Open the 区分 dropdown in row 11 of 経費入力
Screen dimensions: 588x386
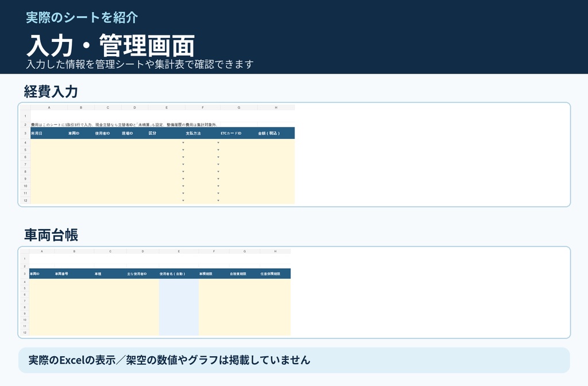(x=183, y=194)
